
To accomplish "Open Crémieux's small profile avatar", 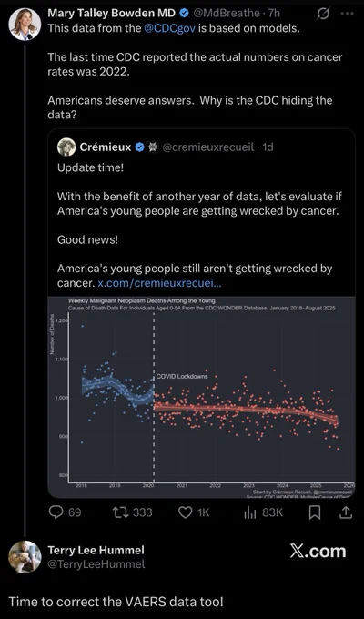I will pyautogui.click(x=66, y=147).
